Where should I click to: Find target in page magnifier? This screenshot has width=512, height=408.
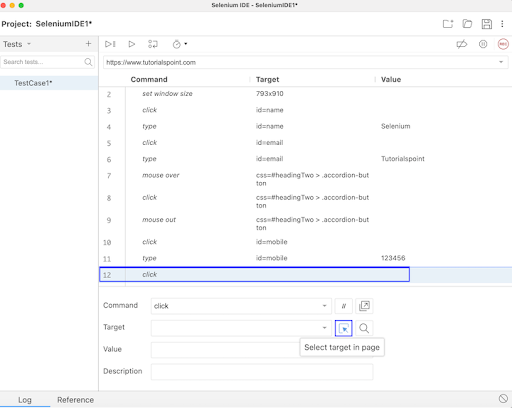click(364, 328)
